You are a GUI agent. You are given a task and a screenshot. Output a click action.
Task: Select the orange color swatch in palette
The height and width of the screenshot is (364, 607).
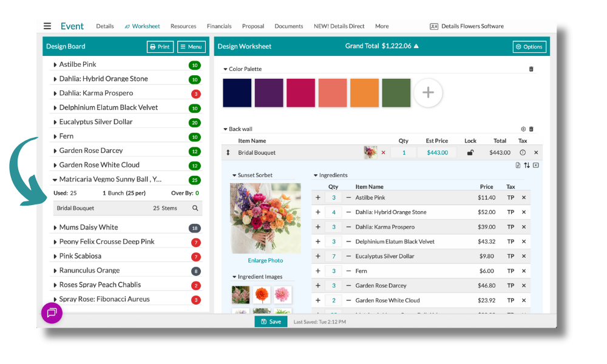[x=364, y=93]
